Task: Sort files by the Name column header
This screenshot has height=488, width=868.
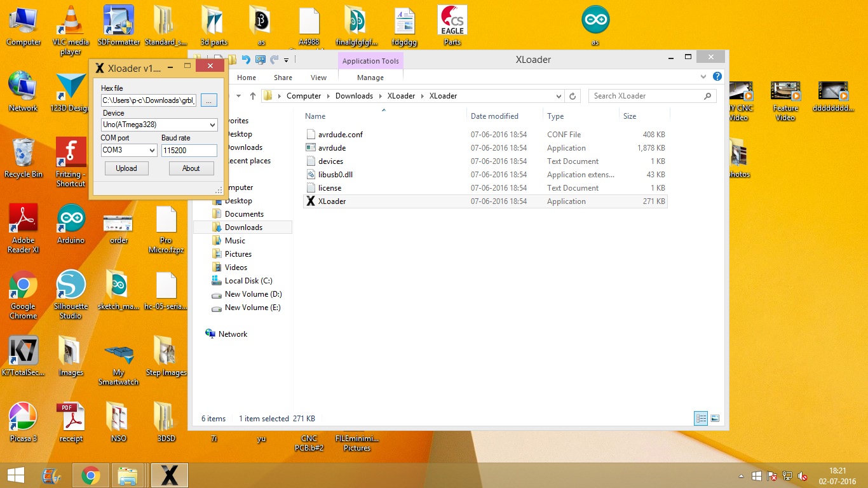Action: point(315,116)
